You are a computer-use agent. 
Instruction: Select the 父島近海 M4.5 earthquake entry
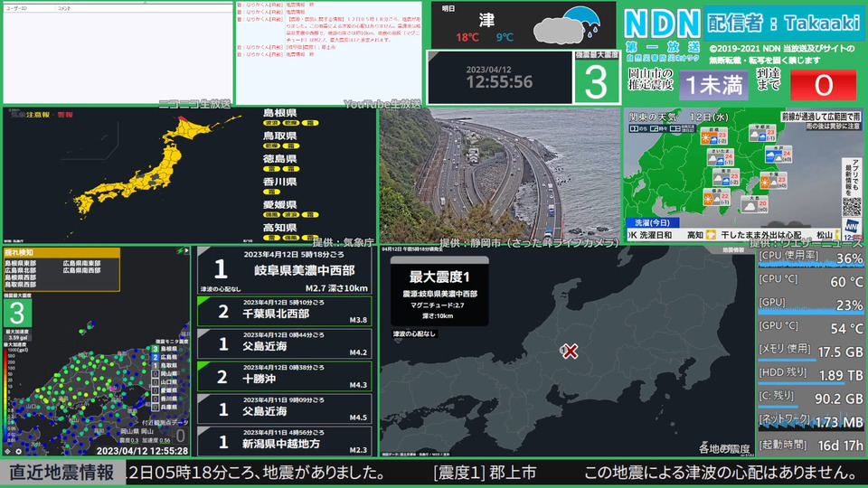click(x=285, y=408)
